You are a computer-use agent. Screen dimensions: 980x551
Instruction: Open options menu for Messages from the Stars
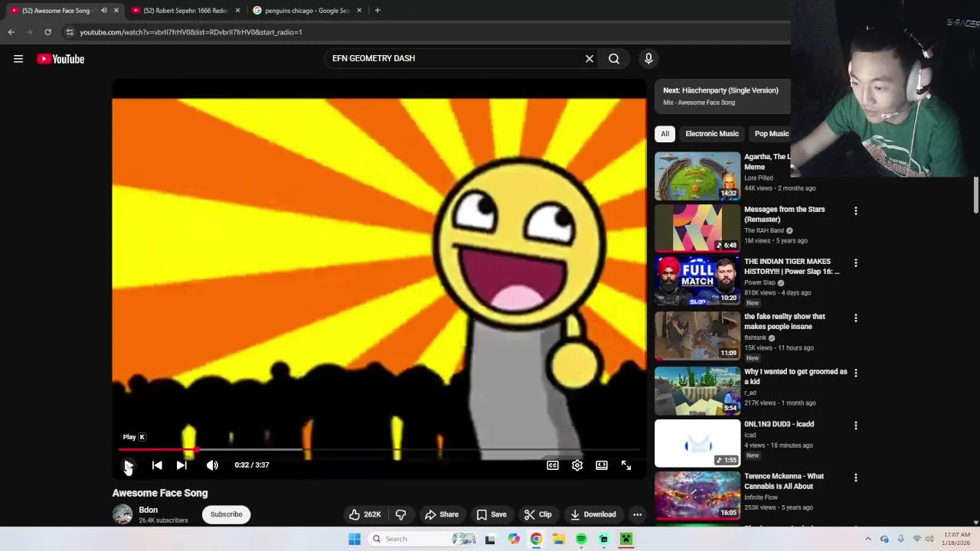pos(856,210)
